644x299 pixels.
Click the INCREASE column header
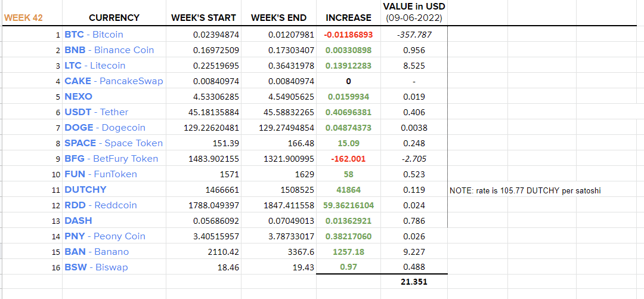[348, 18]
